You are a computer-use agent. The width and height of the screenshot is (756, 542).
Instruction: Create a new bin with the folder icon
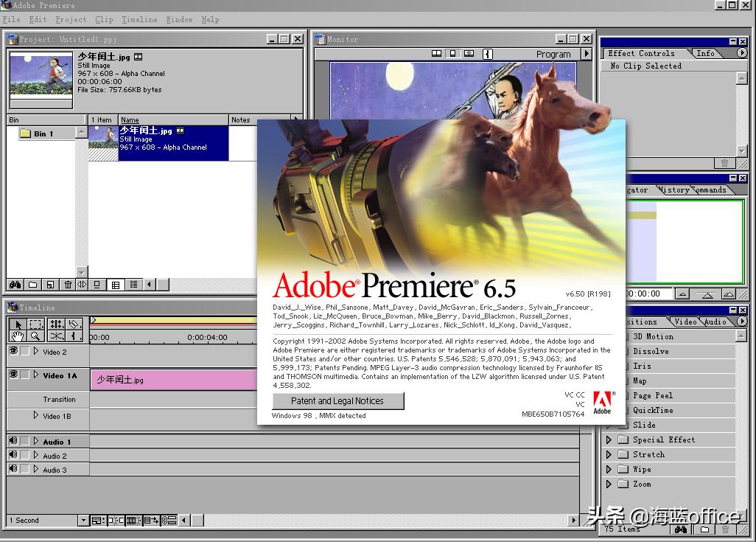[x=32, y=285]
